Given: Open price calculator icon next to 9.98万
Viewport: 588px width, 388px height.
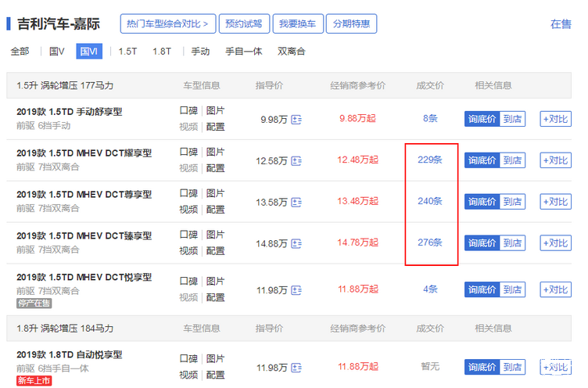Looking at the screenshot, I should click(x=296, y=120).
